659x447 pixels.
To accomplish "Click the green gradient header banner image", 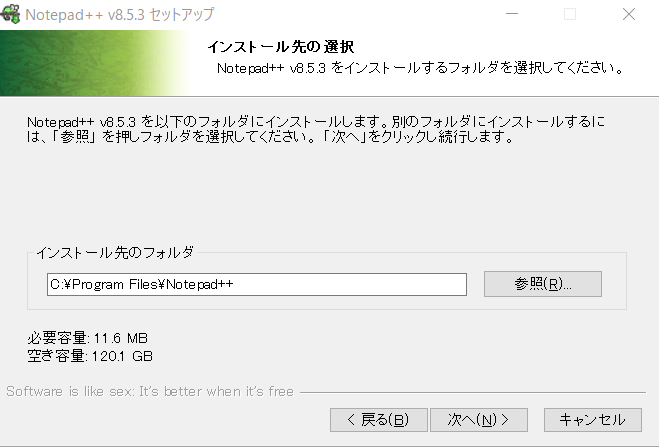I will [x=90, y=64].
